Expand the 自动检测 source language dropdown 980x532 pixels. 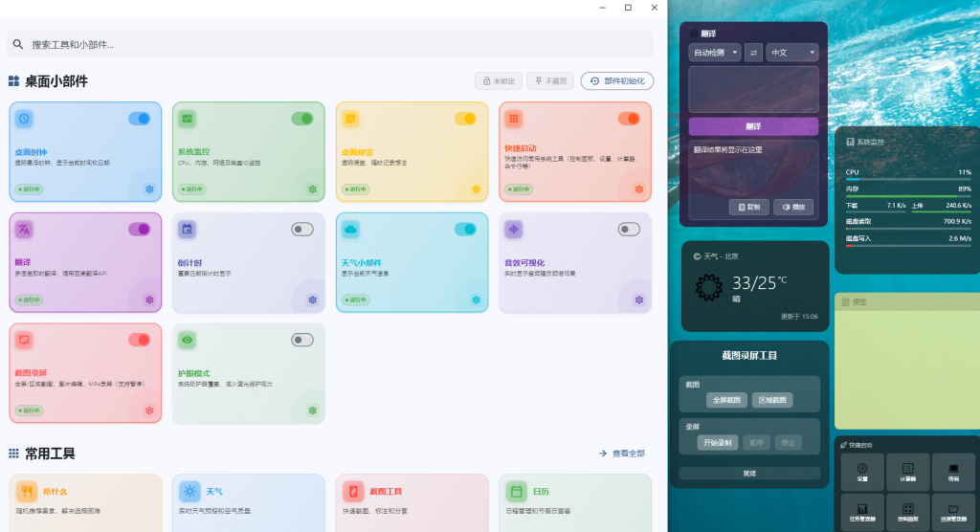click(x=715, y=54)
